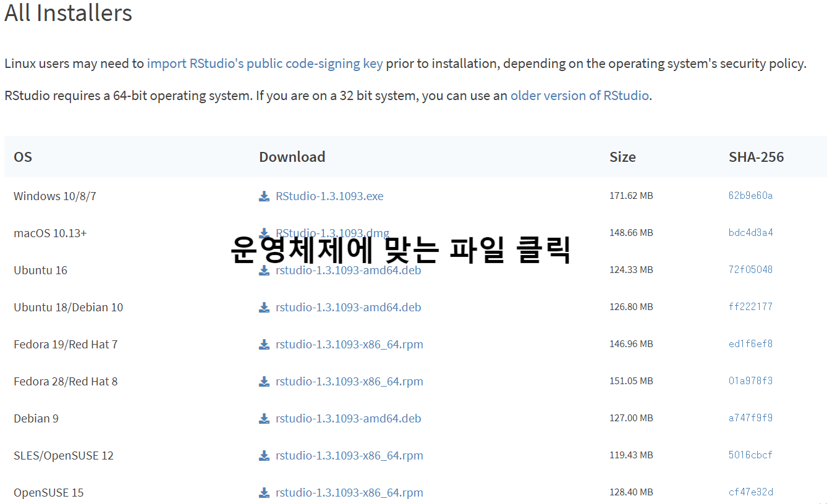Click the '151.05 MB' size value
The height and width of the screenshot is (504, 827).
pos(631,381)
